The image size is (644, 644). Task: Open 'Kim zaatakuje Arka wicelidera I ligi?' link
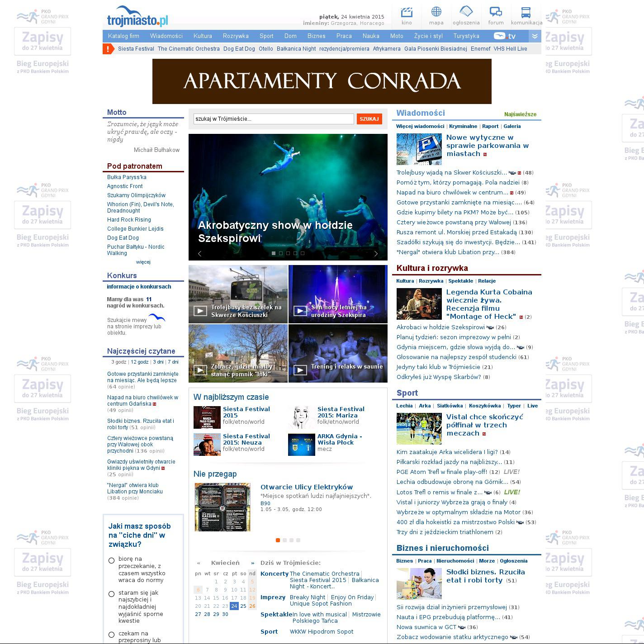coord(447,452)
